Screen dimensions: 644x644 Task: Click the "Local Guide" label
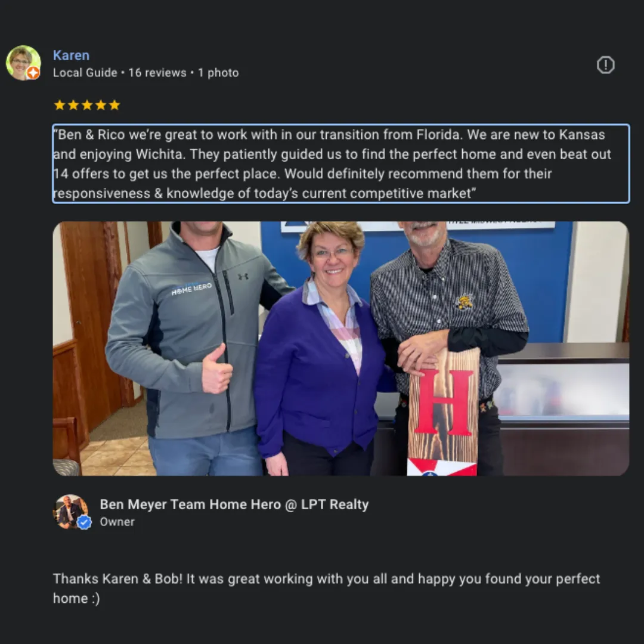click(x=85, y=73)
